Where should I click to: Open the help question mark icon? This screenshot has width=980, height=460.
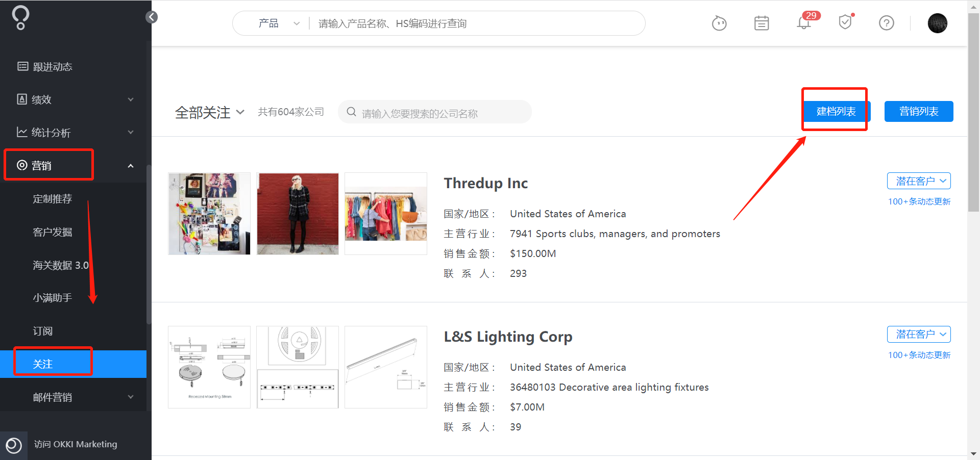(x=887, y=23)
